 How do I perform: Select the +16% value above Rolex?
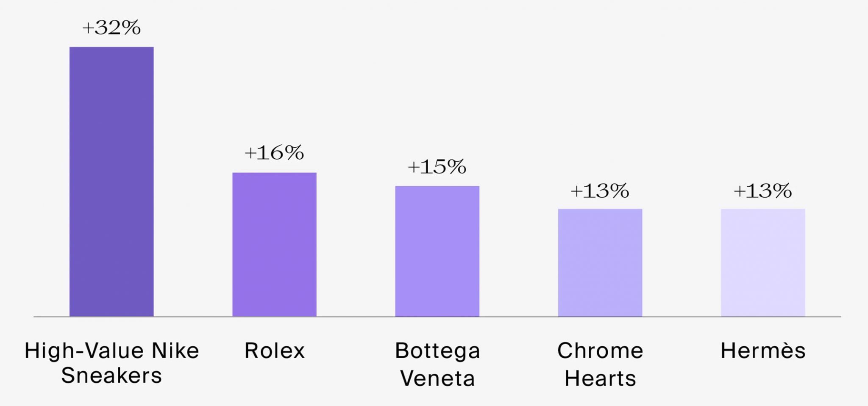click(x=274, y=153)
